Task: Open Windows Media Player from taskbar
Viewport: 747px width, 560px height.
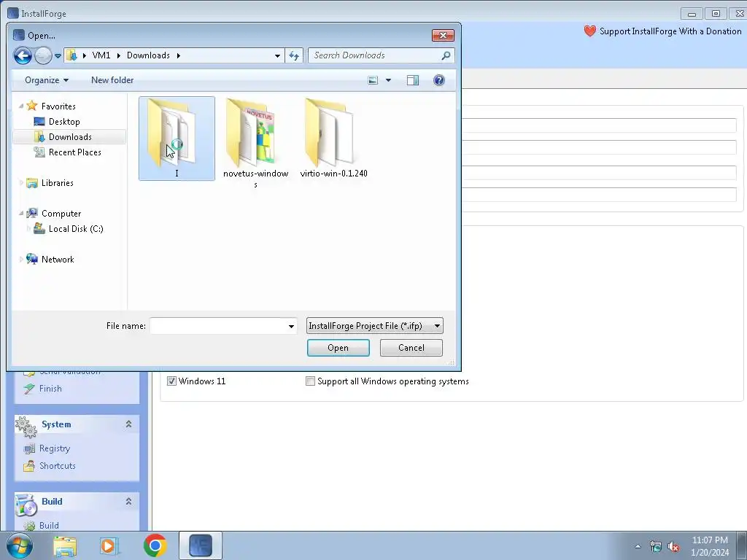Action: (x=109, y=546)
